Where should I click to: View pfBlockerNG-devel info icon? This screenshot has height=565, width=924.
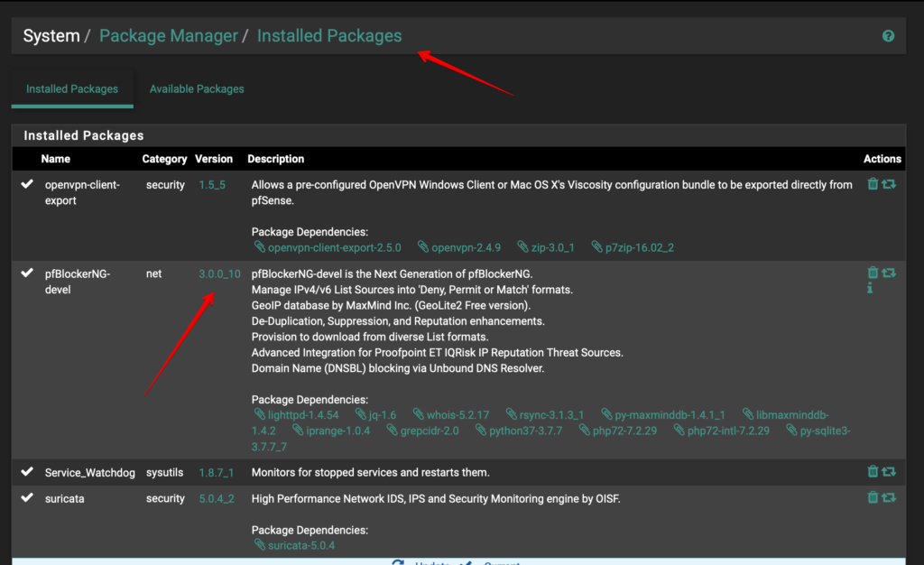point(870,288)
